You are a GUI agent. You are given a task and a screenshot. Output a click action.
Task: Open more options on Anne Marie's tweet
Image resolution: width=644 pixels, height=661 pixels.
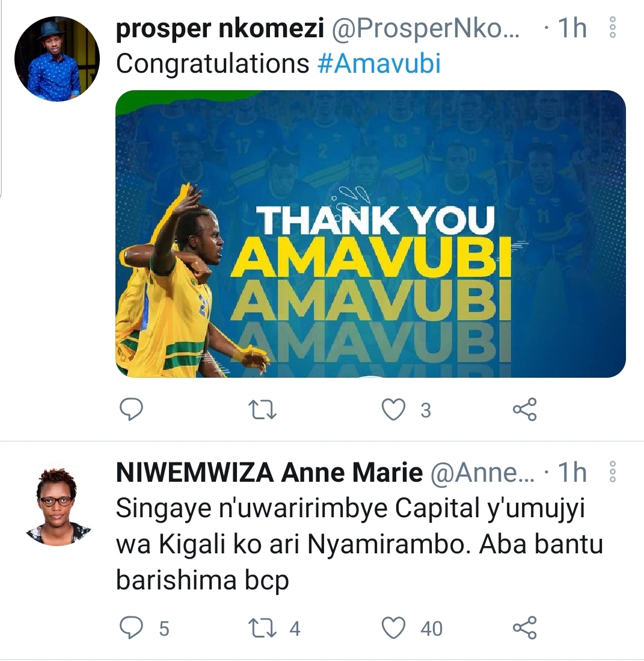[x=613, y=472]
